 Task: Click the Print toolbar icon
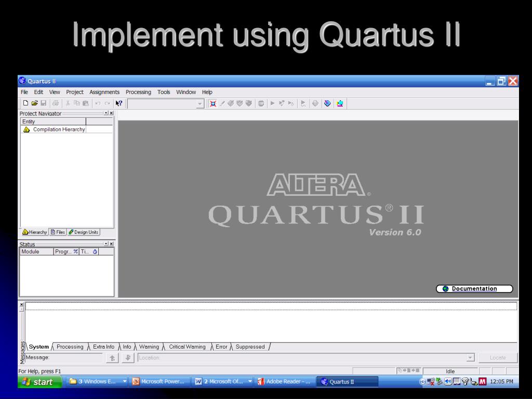point(56,103)
